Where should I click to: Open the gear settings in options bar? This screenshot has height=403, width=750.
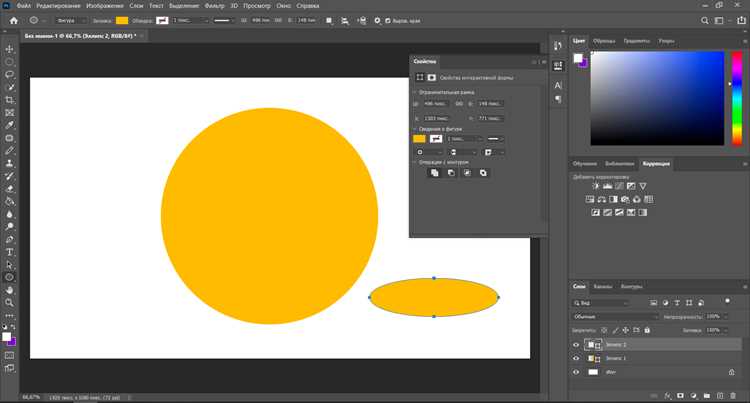(377, 21)
